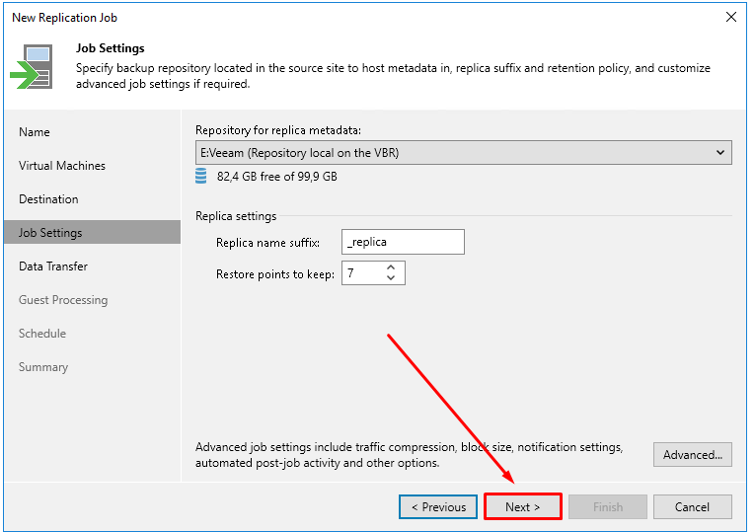Open the Data Transfer step

pyautogui.click(x=53, y=266)
